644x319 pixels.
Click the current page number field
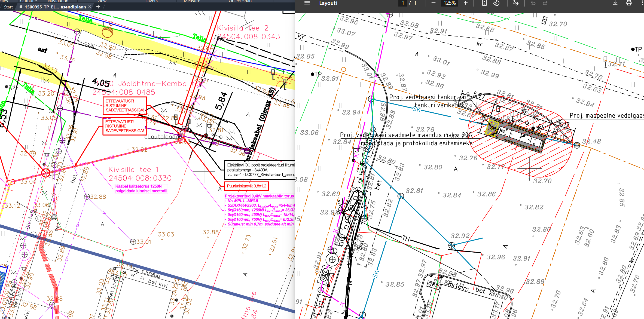click(x=403, y=3)
